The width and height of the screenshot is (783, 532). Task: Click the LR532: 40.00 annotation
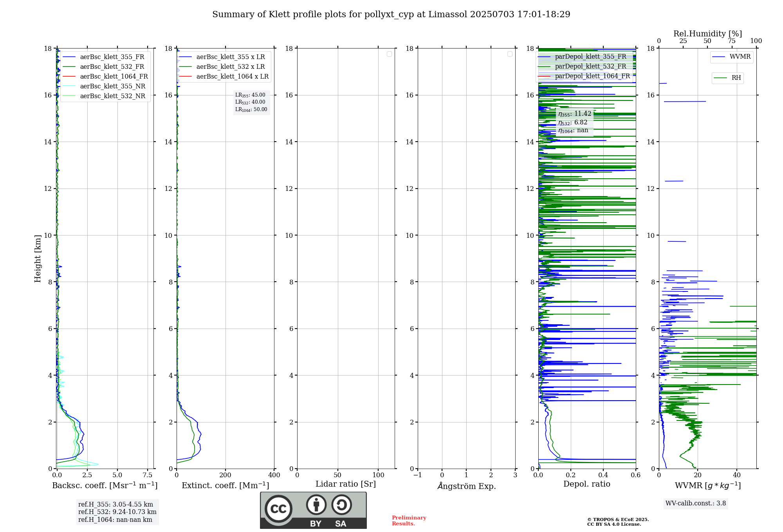tap(250, 102)
